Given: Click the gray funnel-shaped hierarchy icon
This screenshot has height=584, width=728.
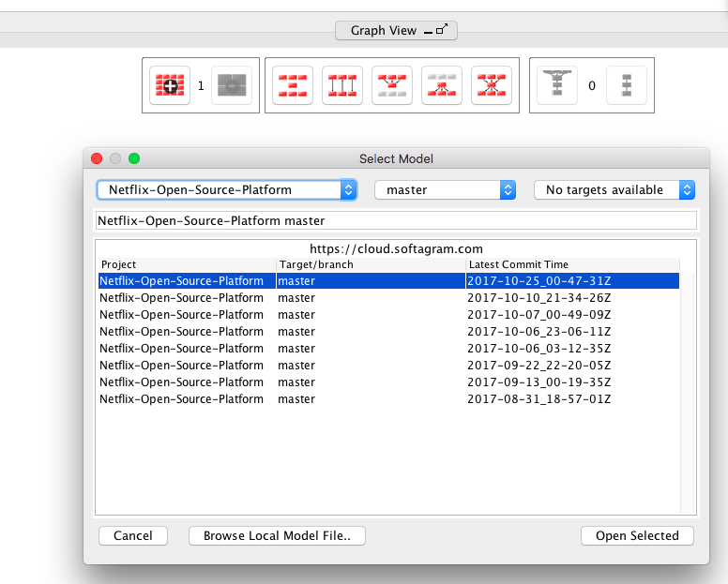Looking at the screenshot, I should [557, 86].
